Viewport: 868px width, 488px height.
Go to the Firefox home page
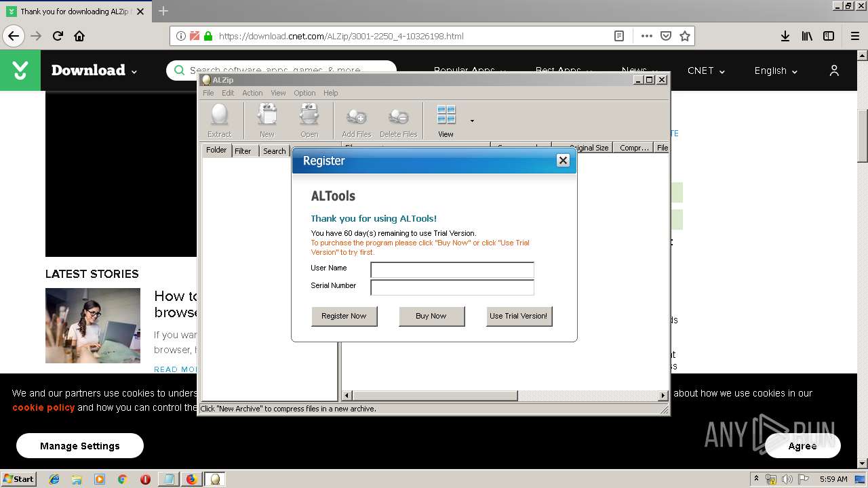click(x=79, y=36)
